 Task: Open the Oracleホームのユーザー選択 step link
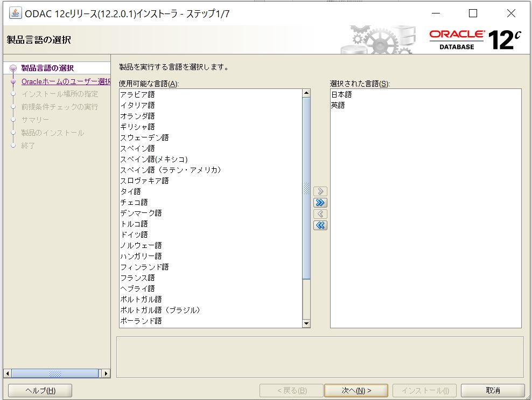pos(66,81)
